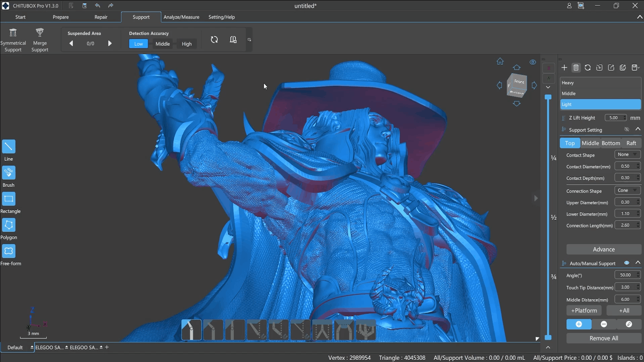Screen dimensions: 644x362
Task: Delete the selected support profile
Action: (x=576, y=68)
